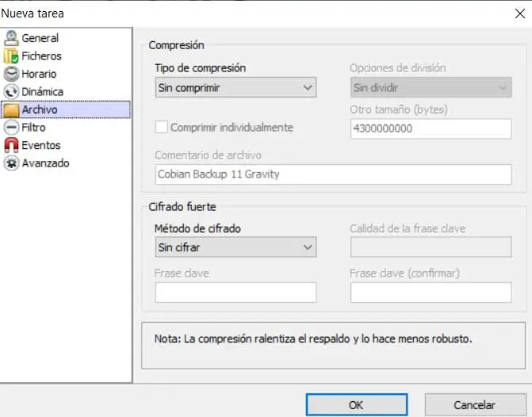
Task: Click the Frase clave input box
Action: click(x=235, y=293)
